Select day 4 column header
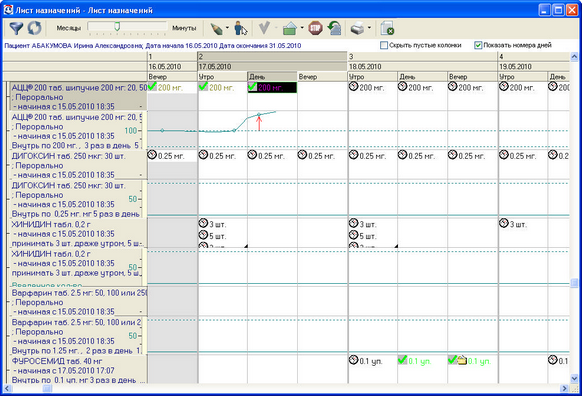 [x=534, y=57]
